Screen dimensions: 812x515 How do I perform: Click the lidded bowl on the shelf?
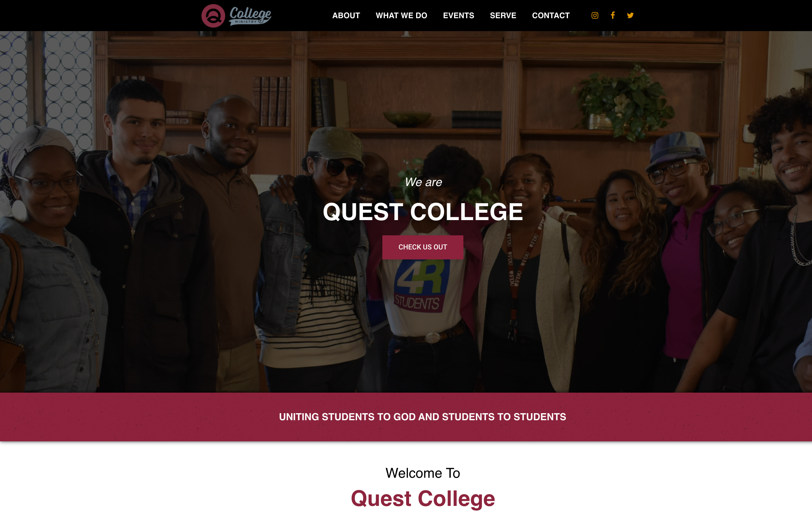click(407, 119)
